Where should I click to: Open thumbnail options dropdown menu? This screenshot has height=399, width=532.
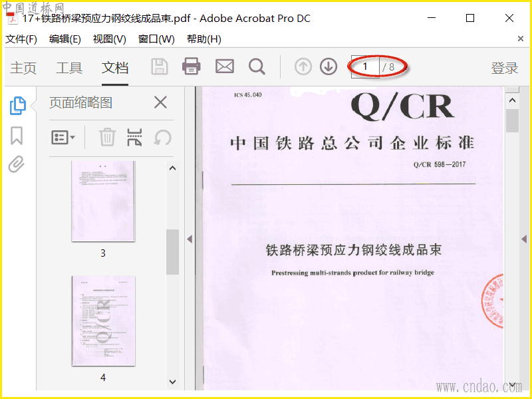[63, 138]
